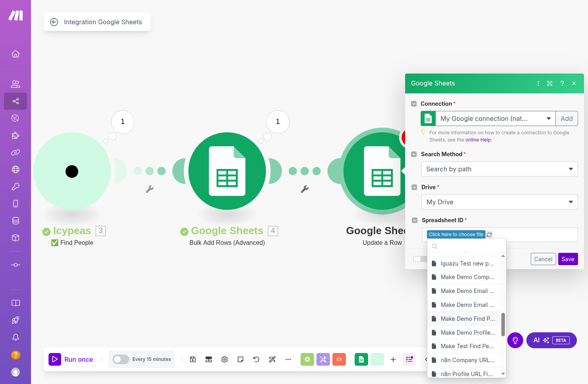Toggle the Spreadsheet ID section checkbox
588x384 pixels.
click(x=415, y=220)
